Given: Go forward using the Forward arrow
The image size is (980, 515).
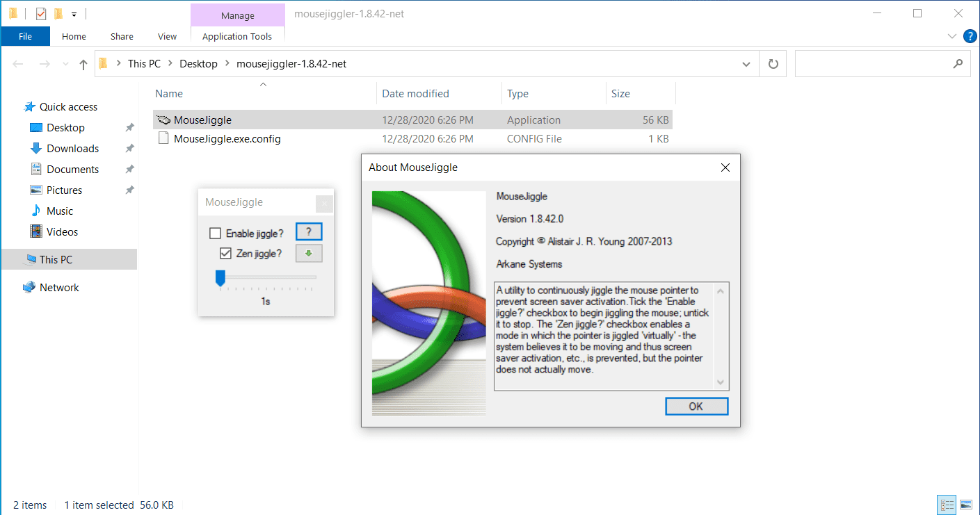Looking at the screenshot, I should (45, 64).
